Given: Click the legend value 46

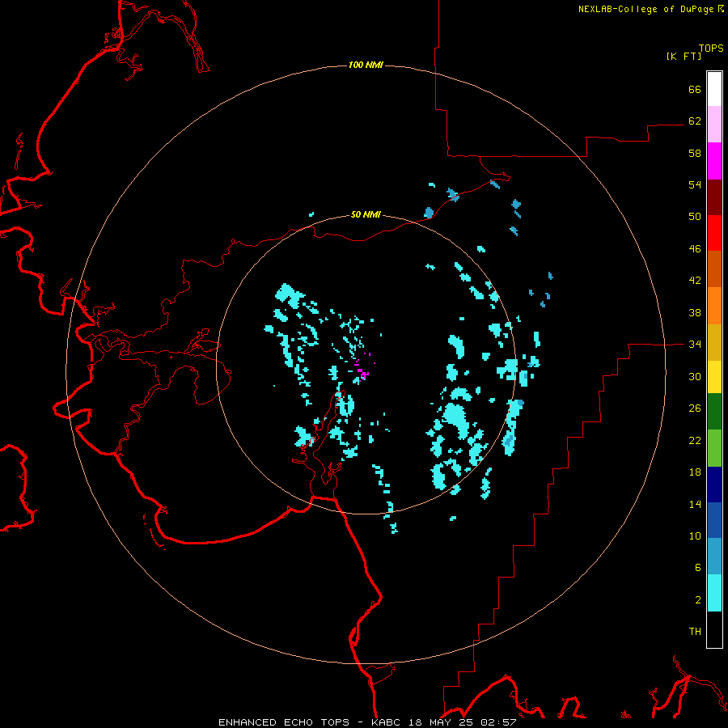Looking at the screenshot, I should coord(695,249).
